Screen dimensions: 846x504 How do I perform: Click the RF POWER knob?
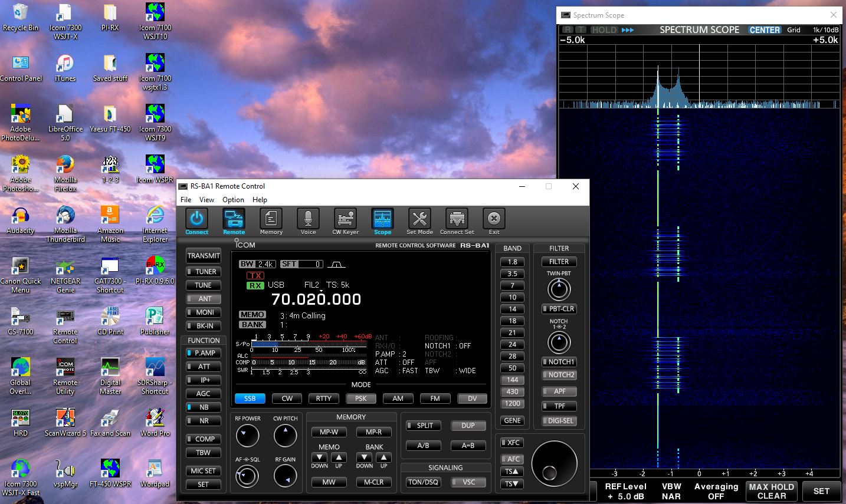(247, 436)
